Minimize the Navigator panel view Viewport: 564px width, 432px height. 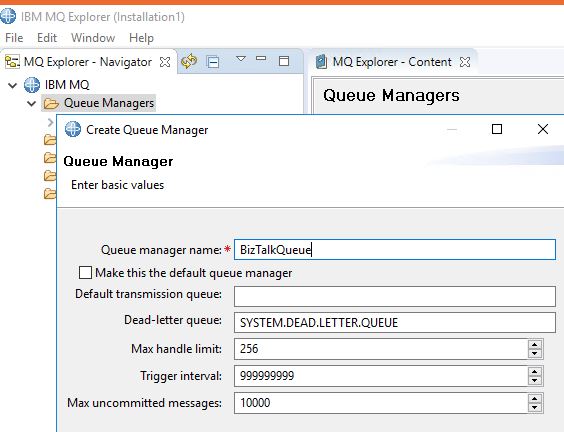tap(261, 58)
